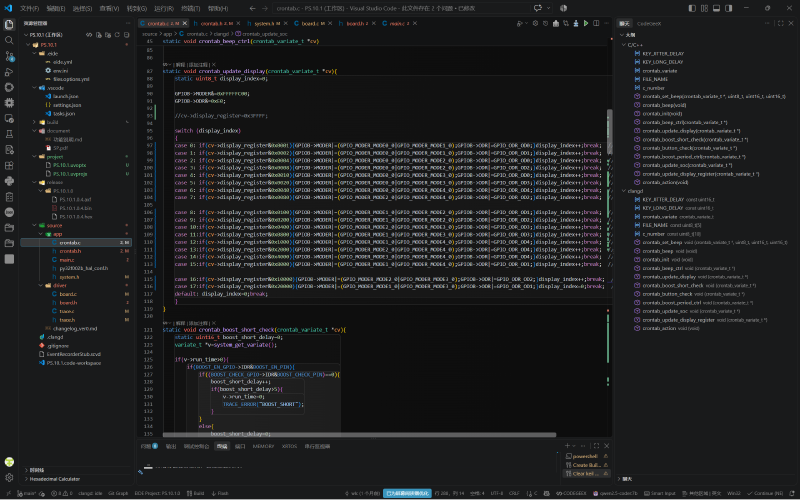Click the New File icon in explorer header
Screen dimensions: 800x500
coord(98,35)
